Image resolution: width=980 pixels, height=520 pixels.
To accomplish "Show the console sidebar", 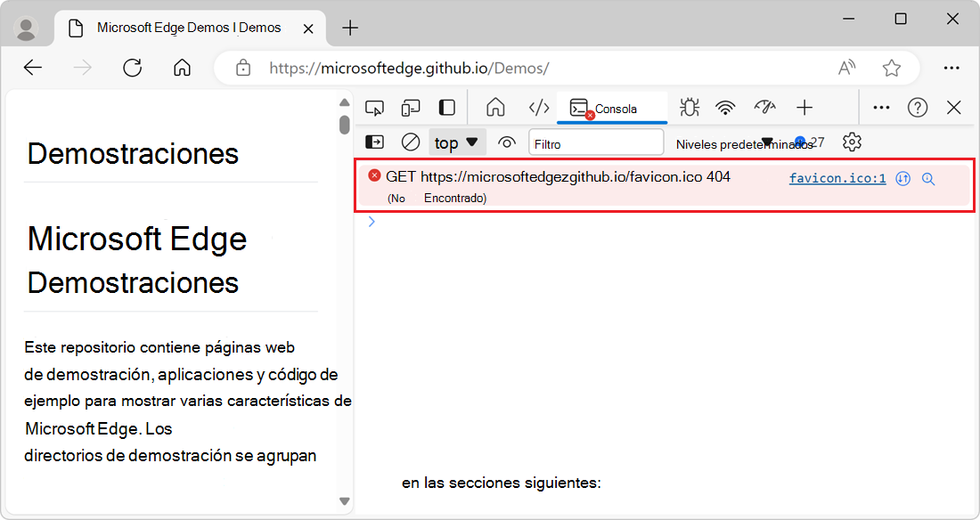I will tap(373, 142).
